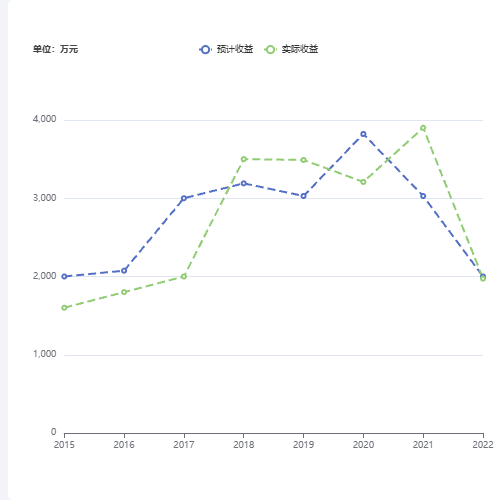Select the blue 2019 data point
The height and width of the screenshot is (500, 500).
point(303,196)
